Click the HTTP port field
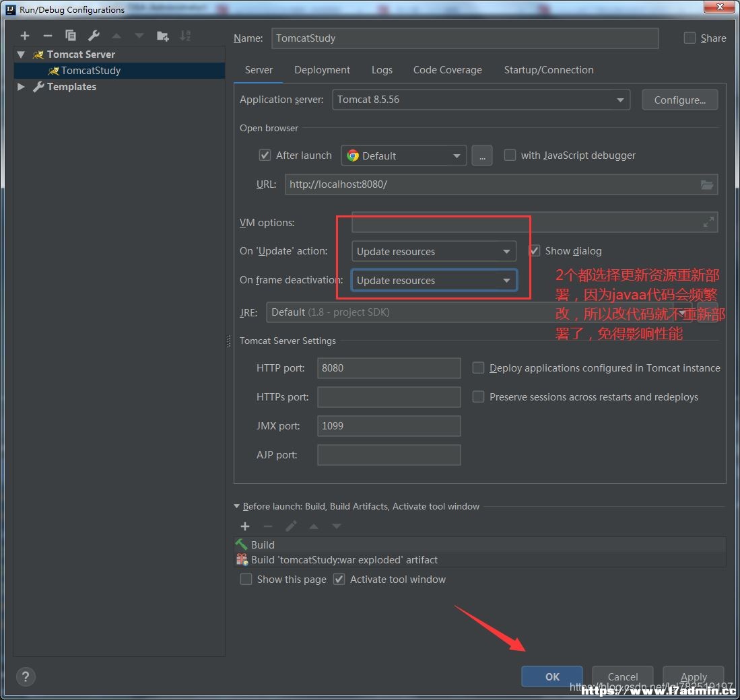This screenshot has width=740, height=700. (389, 368)
